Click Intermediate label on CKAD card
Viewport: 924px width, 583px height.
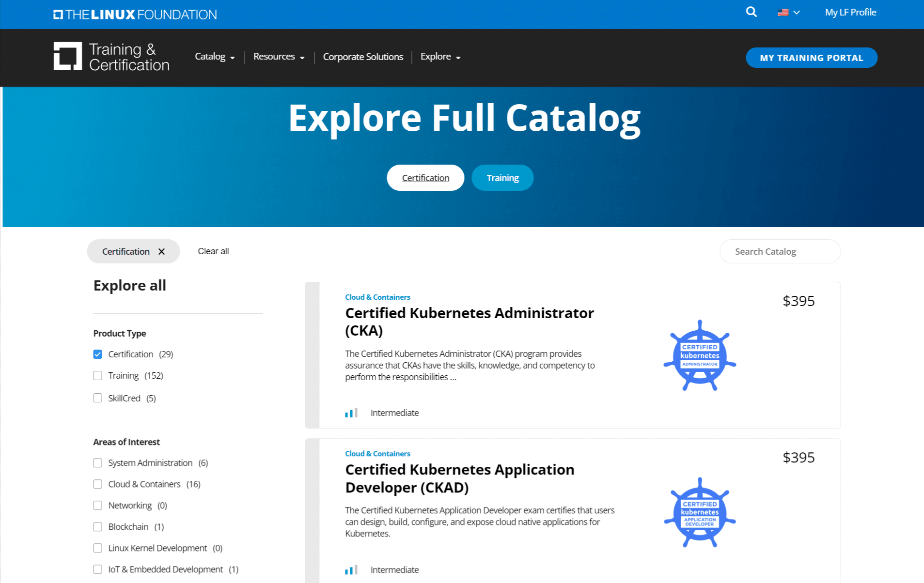[394, 569]
